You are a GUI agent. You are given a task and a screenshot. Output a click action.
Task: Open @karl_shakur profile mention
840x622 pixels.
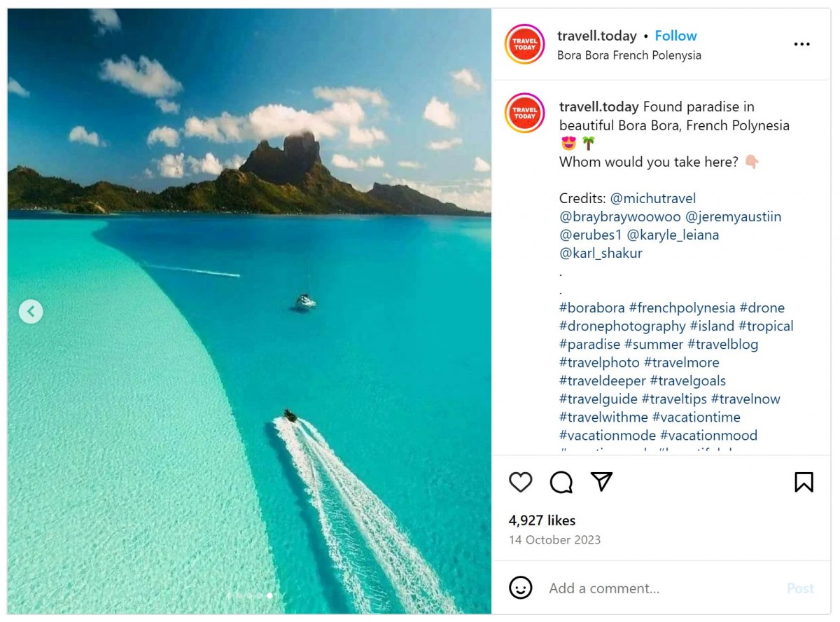601,253
